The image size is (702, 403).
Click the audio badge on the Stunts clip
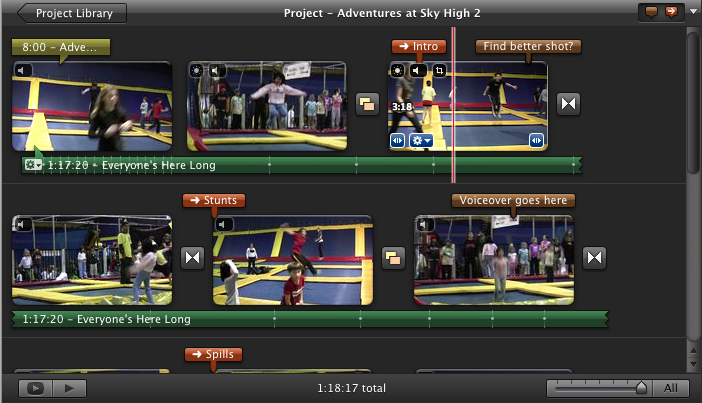click(x=224, y=224)
